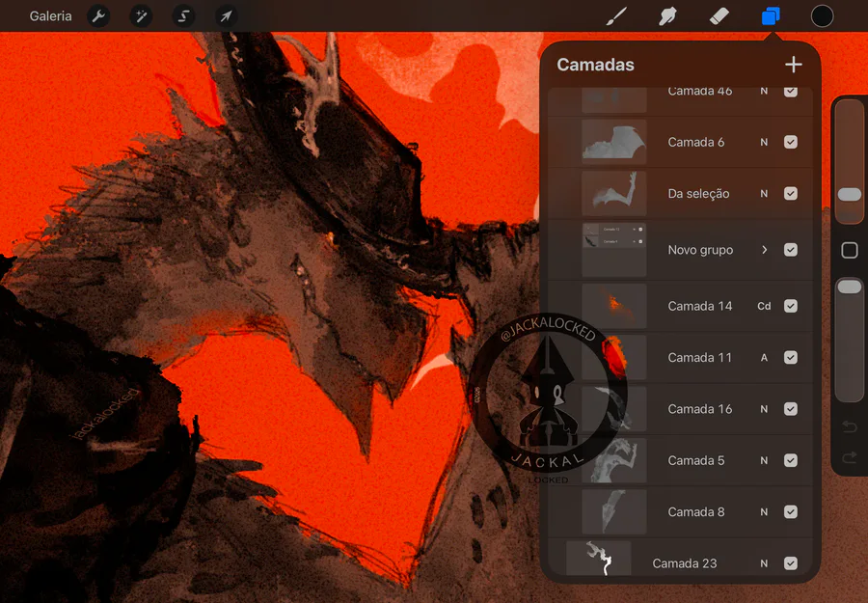Image resolution: width=868 pixels, height=603 pixels.
Task: Close the Layers panel via layers icon
Action: coord(771,16)
